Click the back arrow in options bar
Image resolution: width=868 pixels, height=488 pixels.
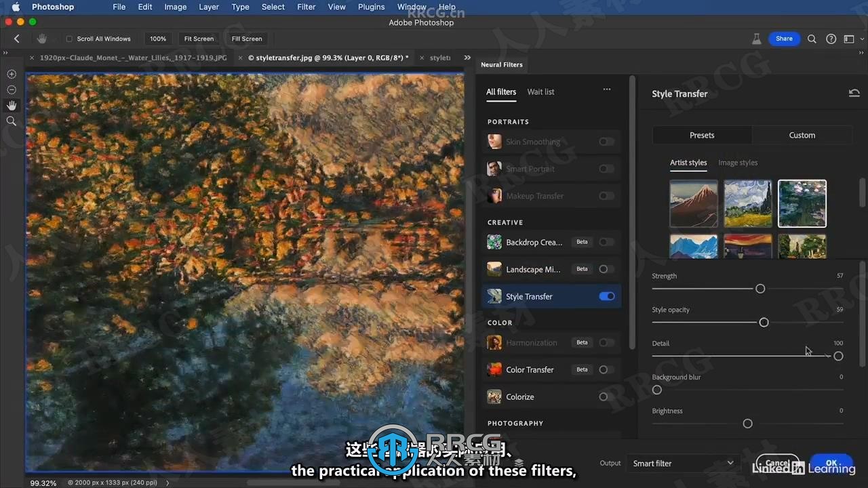(17, 39)
